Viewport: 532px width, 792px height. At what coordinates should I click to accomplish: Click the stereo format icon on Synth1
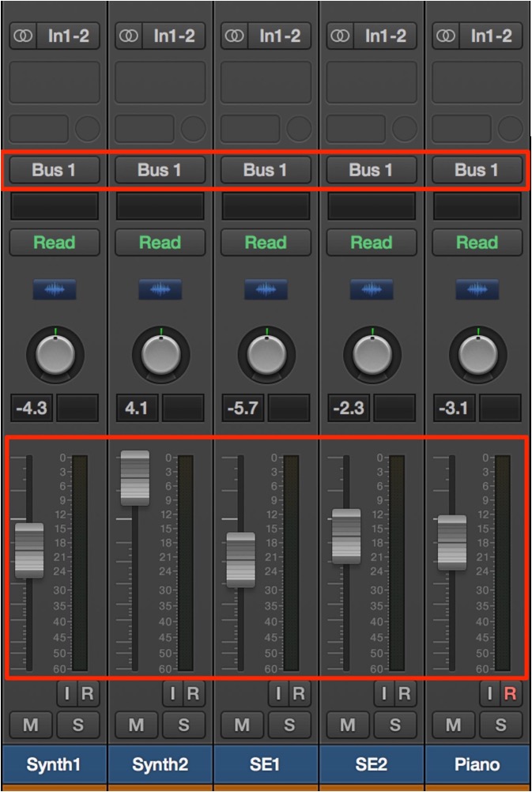23,36
